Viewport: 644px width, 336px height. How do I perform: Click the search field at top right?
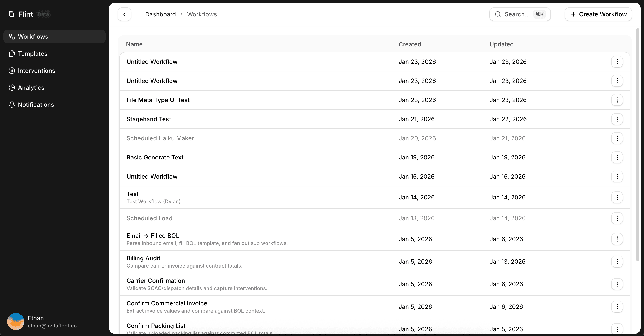pyautogui.click(x=520, y=14)
